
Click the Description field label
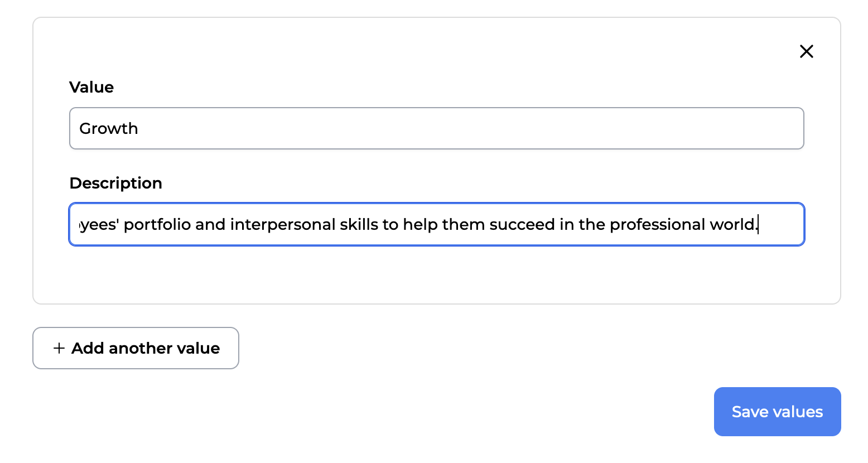[115, 183]
